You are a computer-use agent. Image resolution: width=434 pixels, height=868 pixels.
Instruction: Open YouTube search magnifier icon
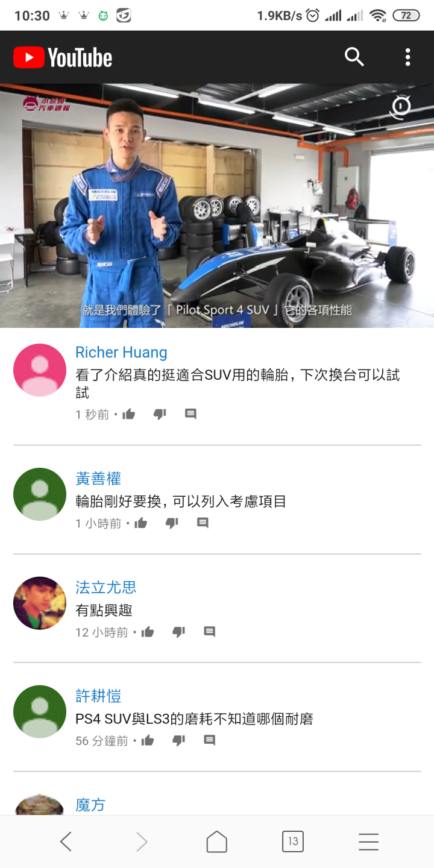[x=354, y=57]
